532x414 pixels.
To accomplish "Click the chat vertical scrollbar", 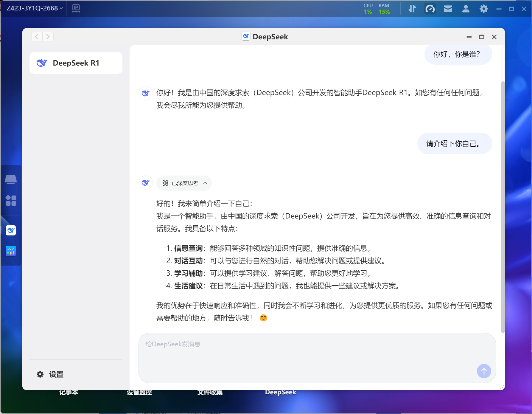I will (x=503, y=207).
